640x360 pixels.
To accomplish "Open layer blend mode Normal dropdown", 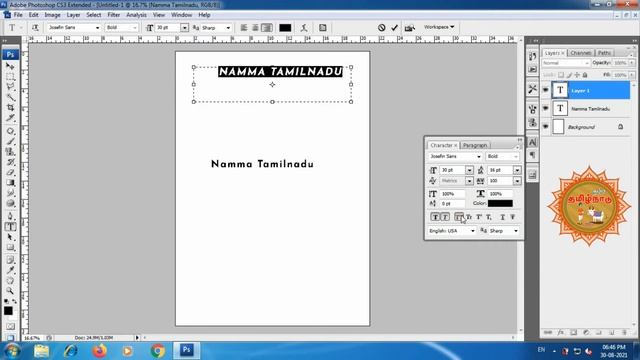I will pyautogui.click(x=566, y=63).
